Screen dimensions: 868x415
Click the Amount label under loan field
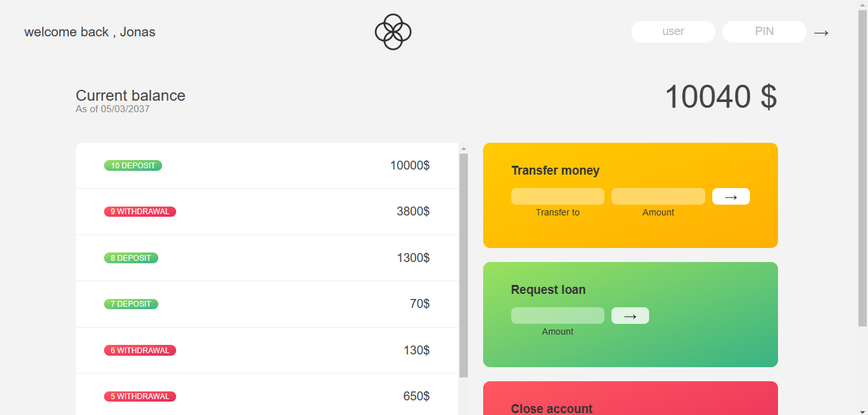(558, 331)
